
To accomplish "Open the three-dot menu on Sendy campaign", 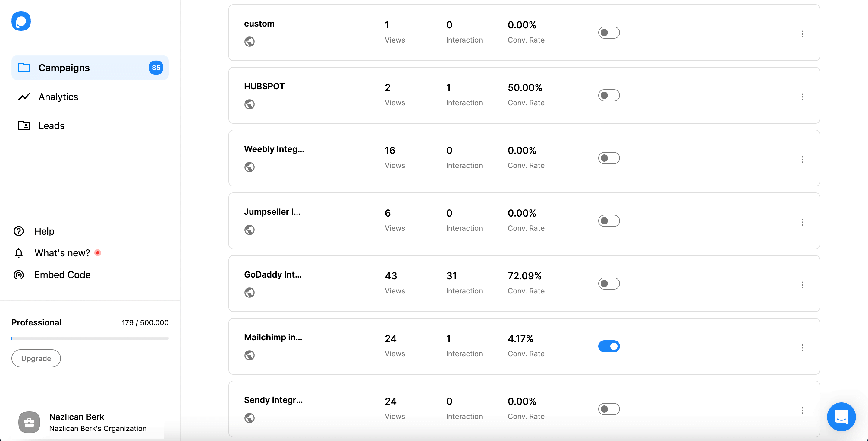I will [803, 410].
